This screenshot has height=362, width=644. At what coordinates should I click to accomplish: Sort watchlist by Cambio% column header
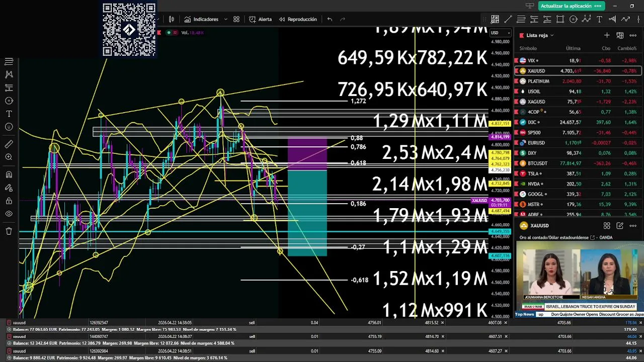click(627, 48)
